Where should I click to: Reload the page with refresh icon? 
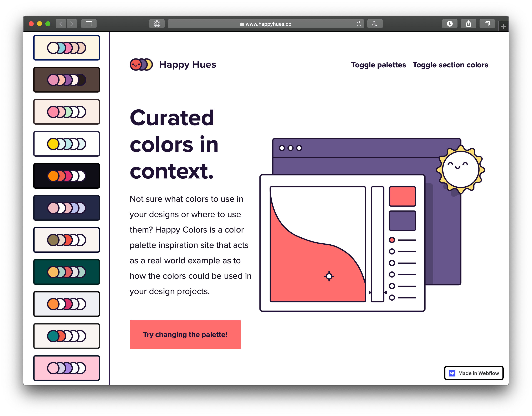point(359,24)
